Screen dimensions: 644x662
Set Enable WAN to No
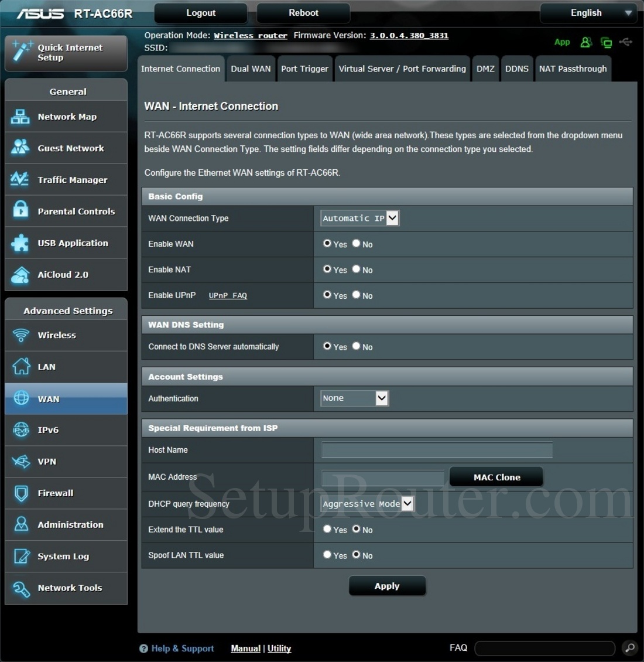coord(356,243)
